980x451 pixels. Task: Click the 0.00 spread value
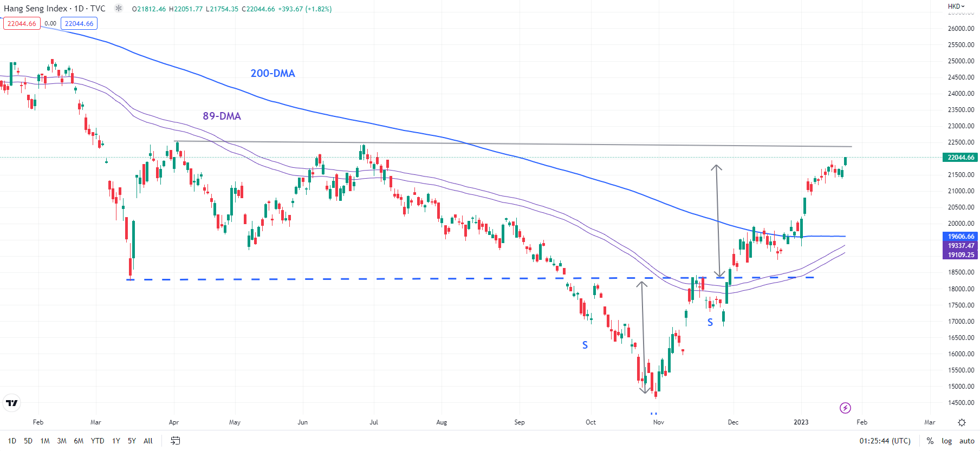click(50, 23)
